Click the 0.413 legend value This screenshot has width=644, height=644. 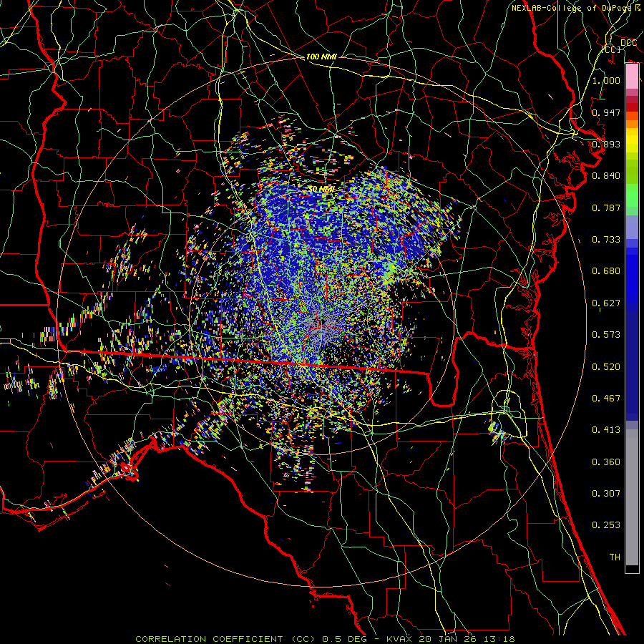point(606,430)
